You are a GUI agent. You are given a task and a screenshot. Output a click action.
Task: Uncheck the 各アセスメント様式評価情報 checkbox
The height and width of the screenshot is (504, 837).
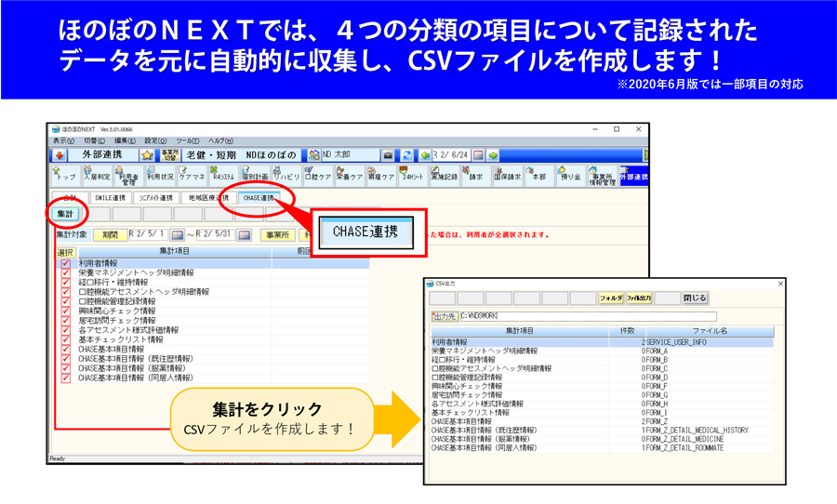pos(66,330)
